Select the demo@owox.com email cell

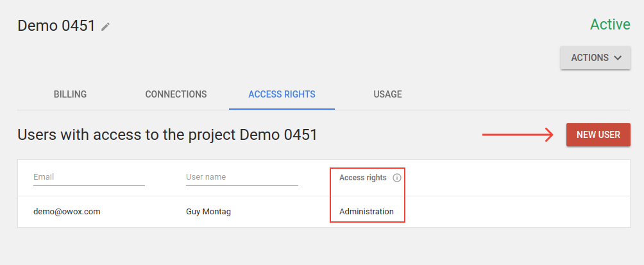point(67,212)
